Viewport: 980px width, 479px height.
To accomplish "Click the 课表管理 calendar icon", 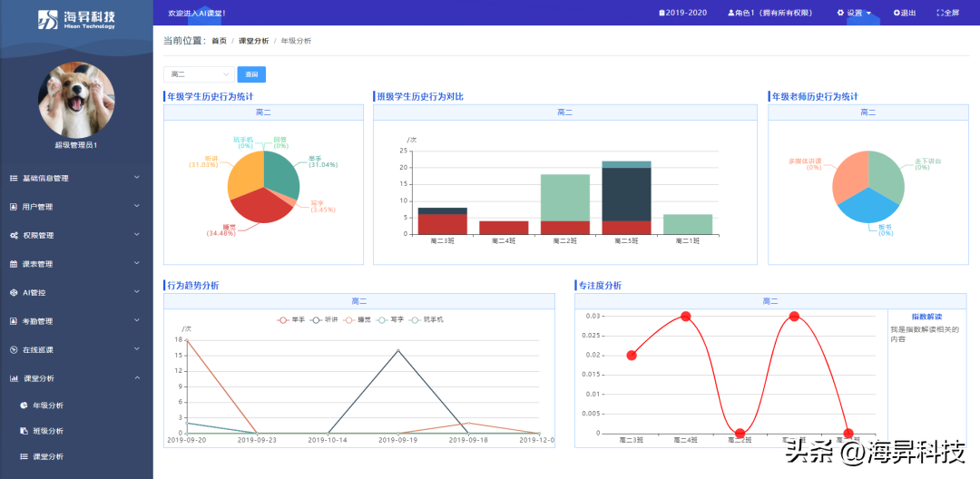I will [14, 264].
